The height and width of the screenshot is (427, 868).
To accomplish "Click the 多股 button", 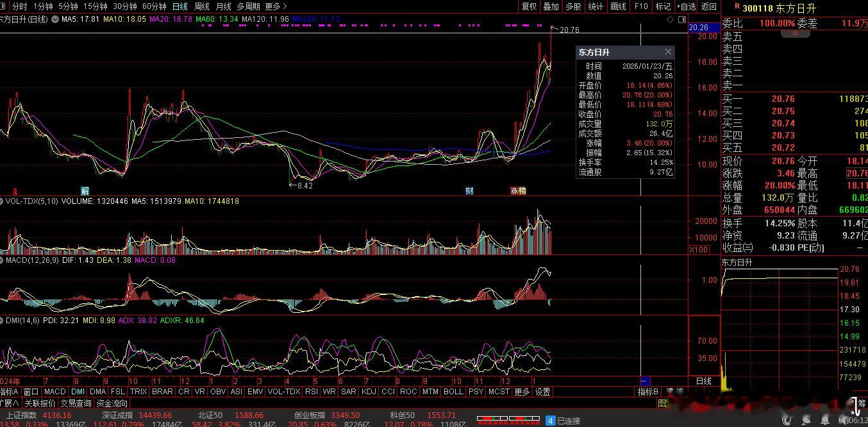I will pyautogui.click(x=573, y=6).
